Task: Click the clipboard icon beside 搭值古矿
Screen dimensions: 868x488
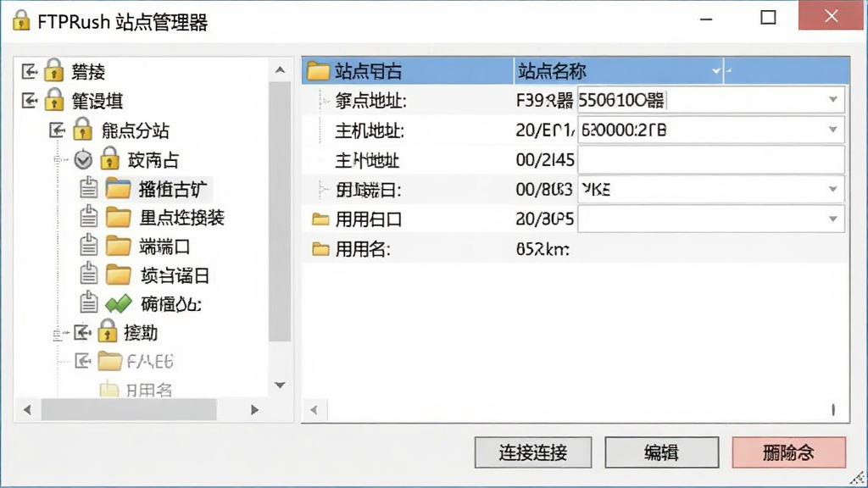Action: 88,188
